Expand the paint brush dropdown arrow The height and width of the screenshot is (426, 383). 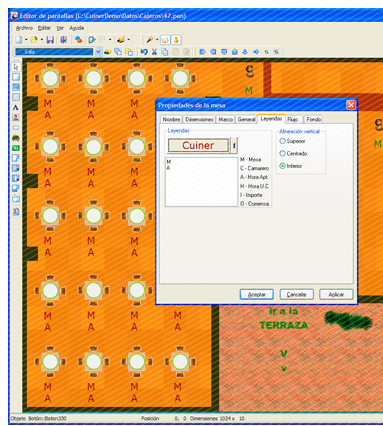pos(128,40)
